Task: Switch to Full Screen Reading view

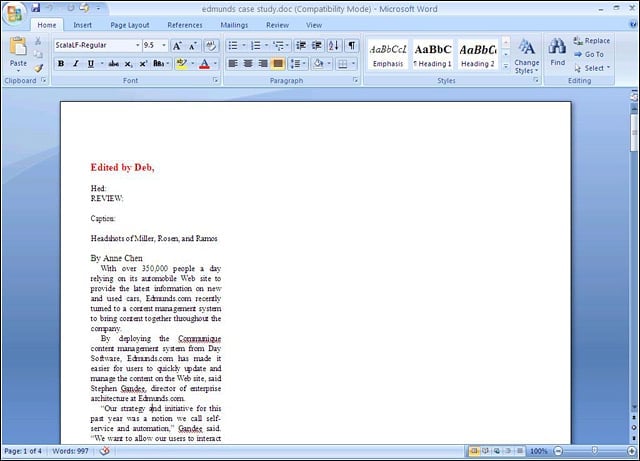Action: pos(485,451)
